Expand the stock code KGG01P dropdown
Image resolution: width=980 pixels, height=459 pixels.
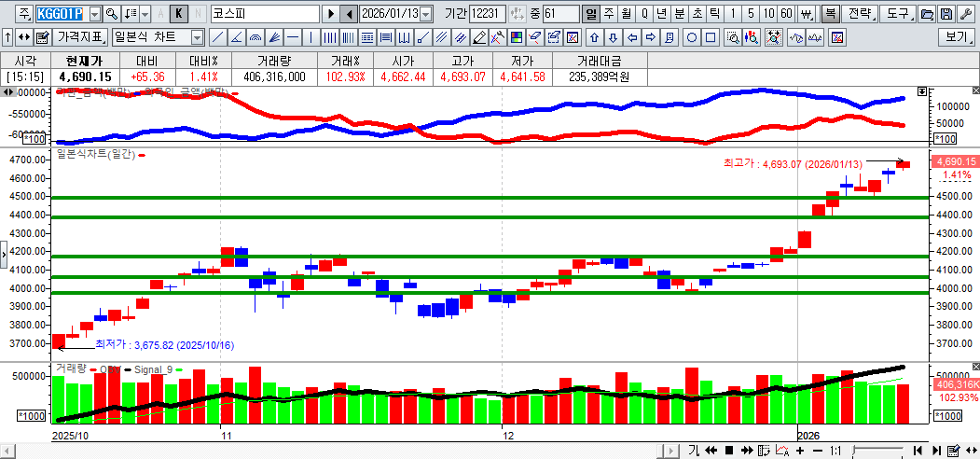pyautogui.click(x=94, y=14)
